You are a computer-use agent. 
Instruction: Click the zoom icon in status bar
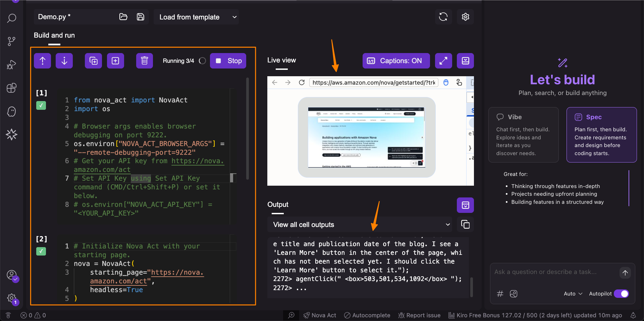(x=291, y=315)
